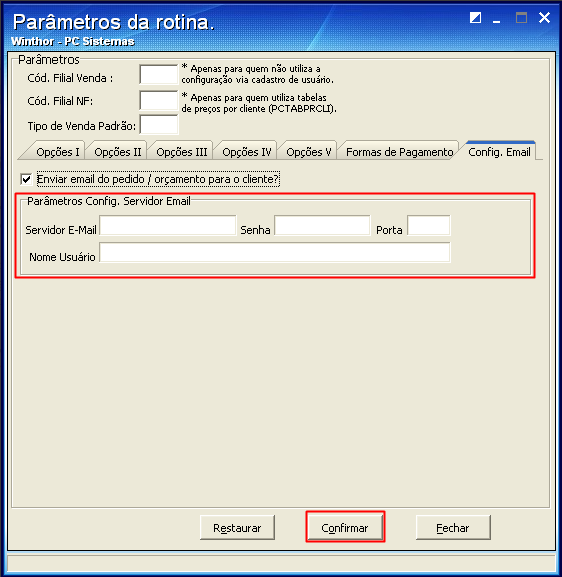
Task: Focus the Cód. Filial NF field
Action: (x=159, y=100)
